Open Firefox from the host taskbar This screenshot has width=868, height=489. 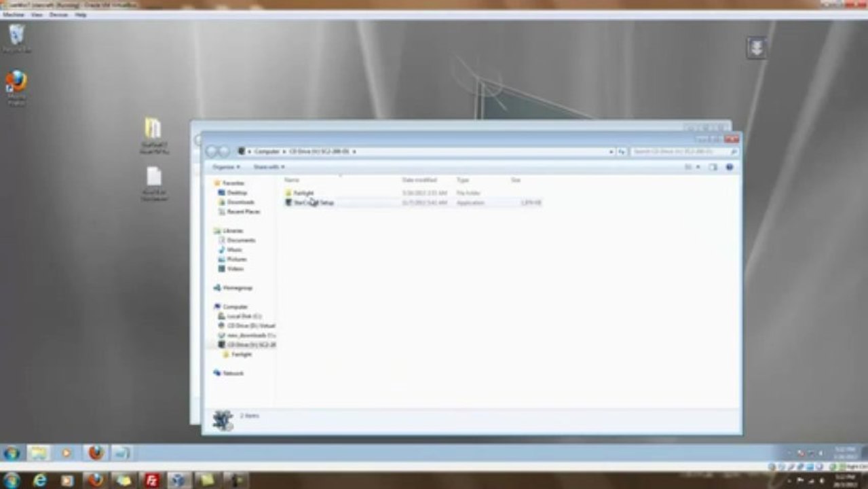[x=96, y=480]
